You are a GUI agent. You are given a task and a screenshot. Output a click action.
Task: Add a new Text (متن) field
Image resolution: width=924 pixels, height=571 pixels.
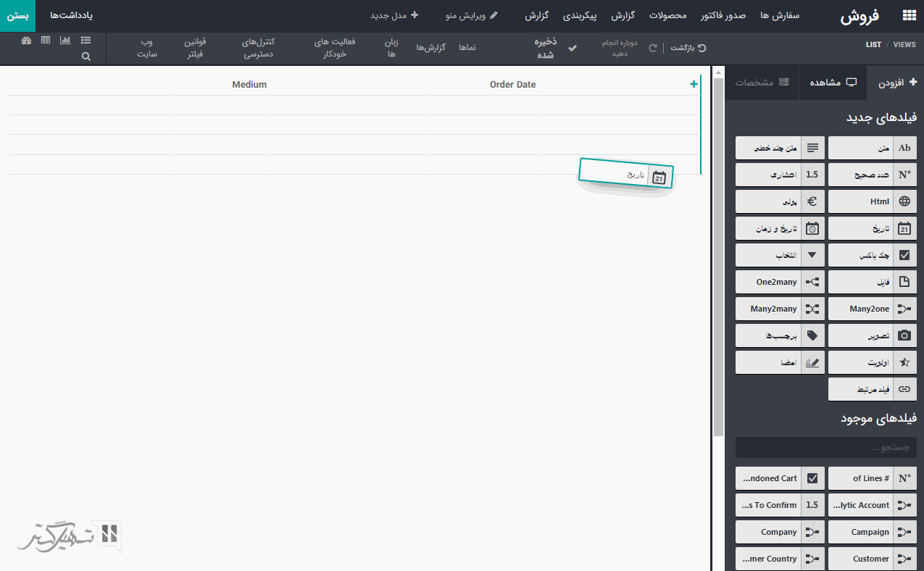tap(873, 148)
